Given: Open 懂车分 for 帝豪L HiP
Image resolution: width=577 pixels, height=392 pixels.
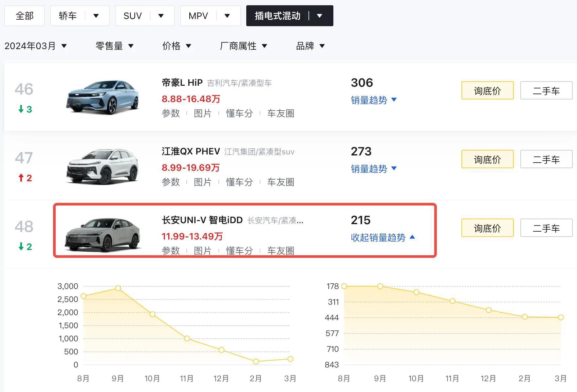Looking at the screenshot, I should (x=239, y=113).
